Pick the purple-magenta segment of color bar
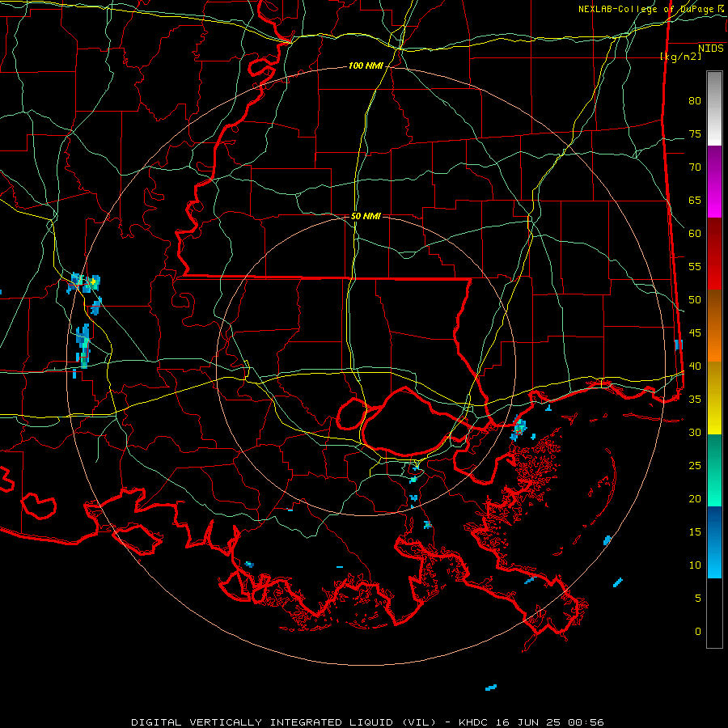This screenshot has height=728, width=728. 714,181
